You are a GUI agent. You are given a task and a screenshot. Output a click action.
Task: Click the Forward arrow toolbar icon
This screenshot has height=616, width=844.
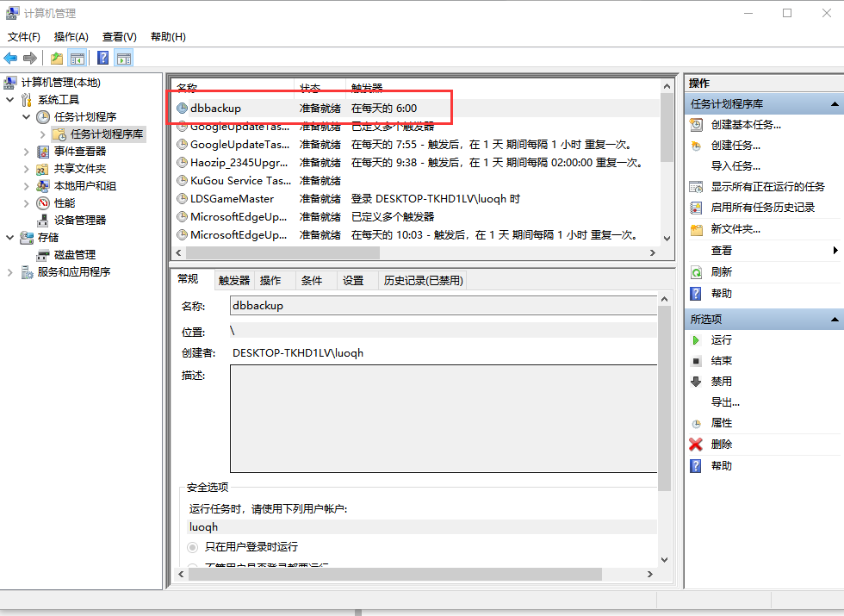(30, 58)
